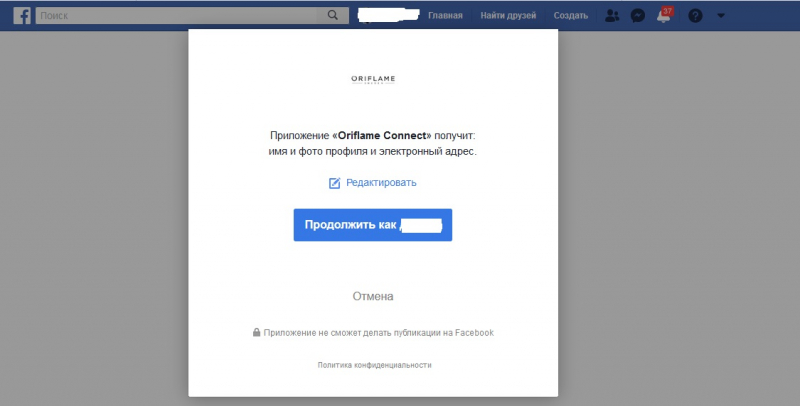The image size is (800, 406).
Task: Open the Messenger icon
Action: [638, 16]
